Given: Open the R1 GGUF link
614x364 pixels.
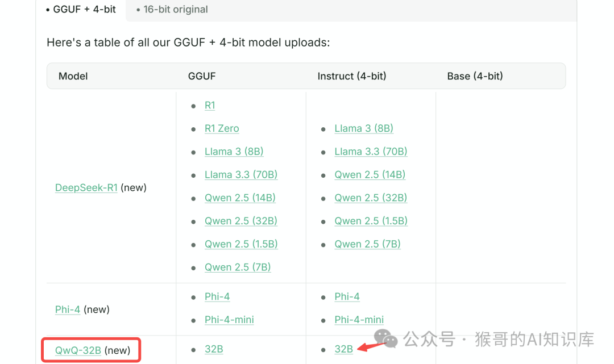Looking at the screenshot, I should tap(210, 105).
